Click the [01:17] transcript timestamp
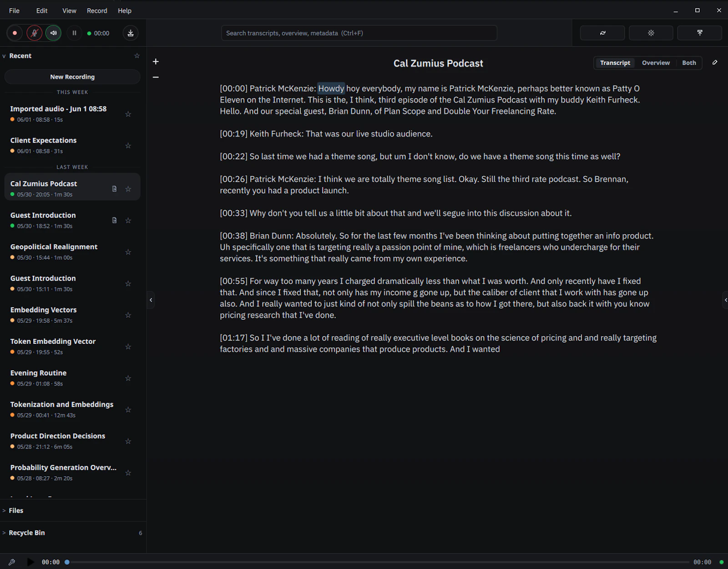Viewport: 728px width, 569px height. click(x=234, y=337)
